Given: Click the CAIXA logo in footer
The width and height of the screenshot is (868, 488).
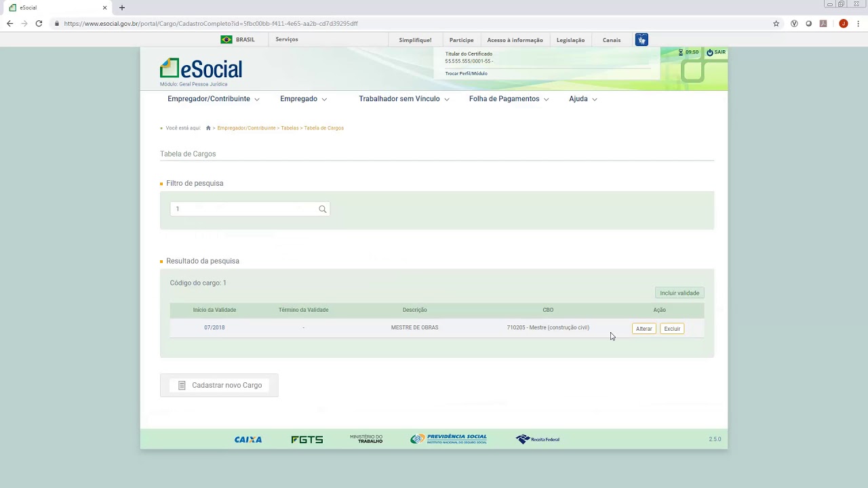Looking at the screenshot, I should [x=248, y=440].
